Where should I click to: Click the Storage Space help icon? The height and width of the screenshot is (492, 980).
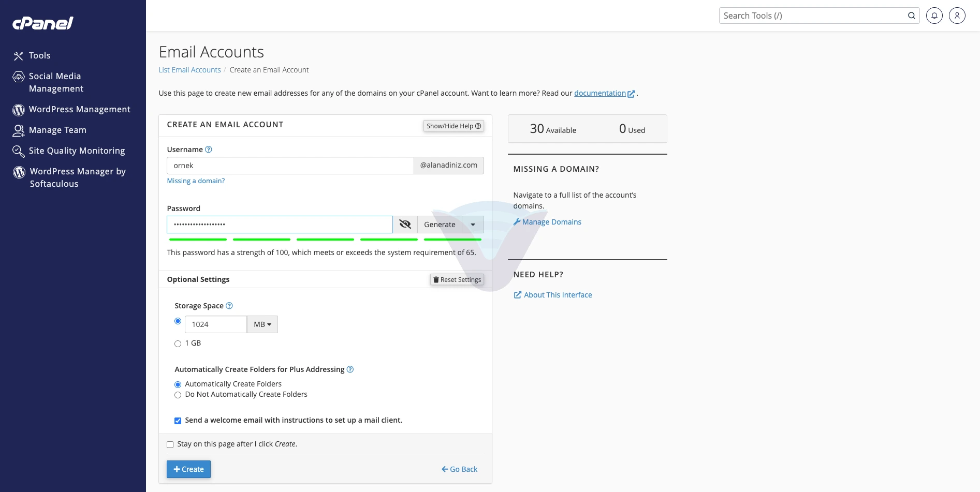click(229, 306)
